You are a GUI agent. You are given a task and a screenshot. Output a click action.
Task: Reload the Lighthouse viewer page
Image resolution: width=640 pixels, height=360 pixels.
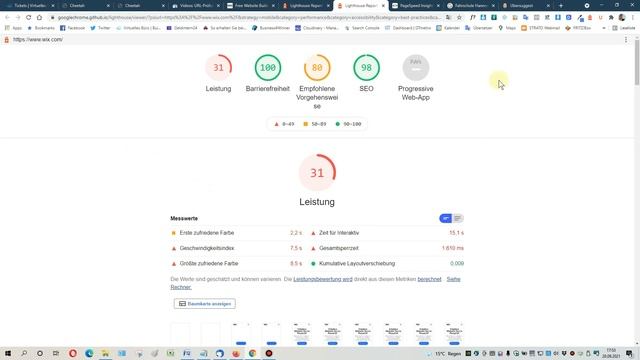[x=29, y=18]
